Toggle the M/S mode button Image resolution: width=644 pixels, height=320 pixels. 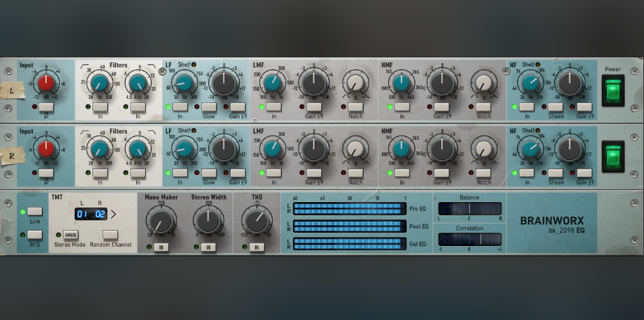pos(35,235)
